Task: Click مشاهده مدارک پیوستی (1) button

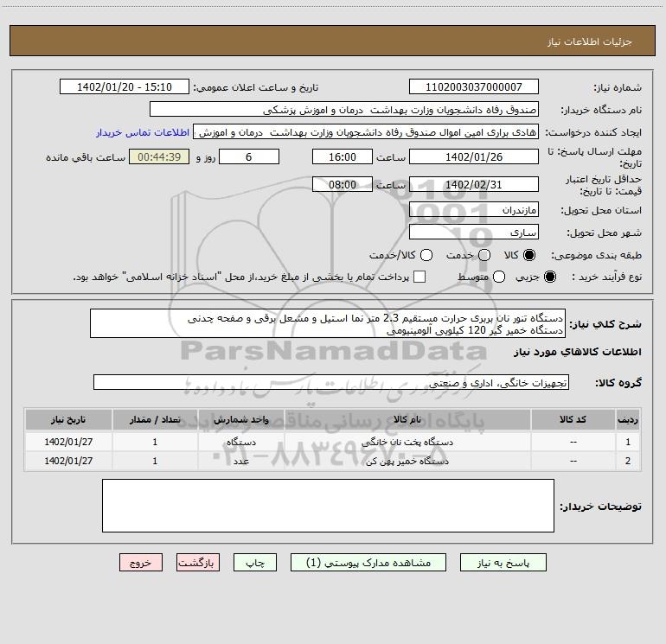Action: 368,563
